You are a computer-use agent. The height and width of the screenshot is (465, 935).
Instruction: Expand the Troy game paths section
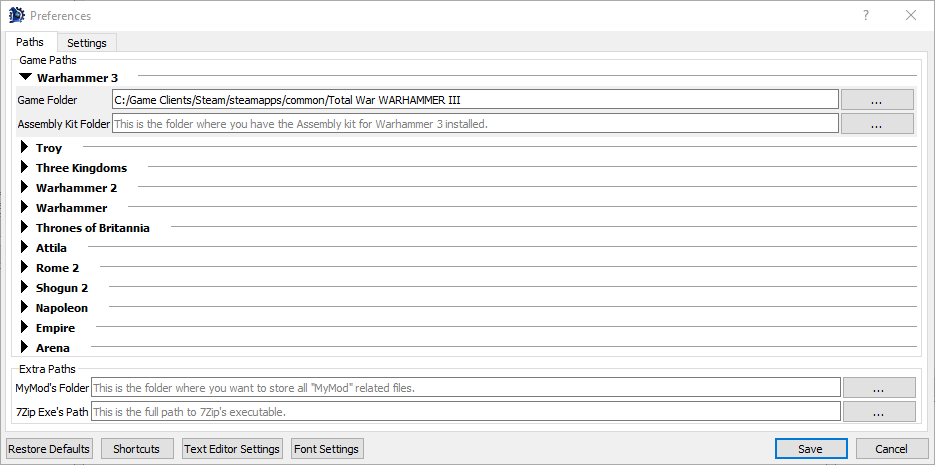tap(24, 147)
